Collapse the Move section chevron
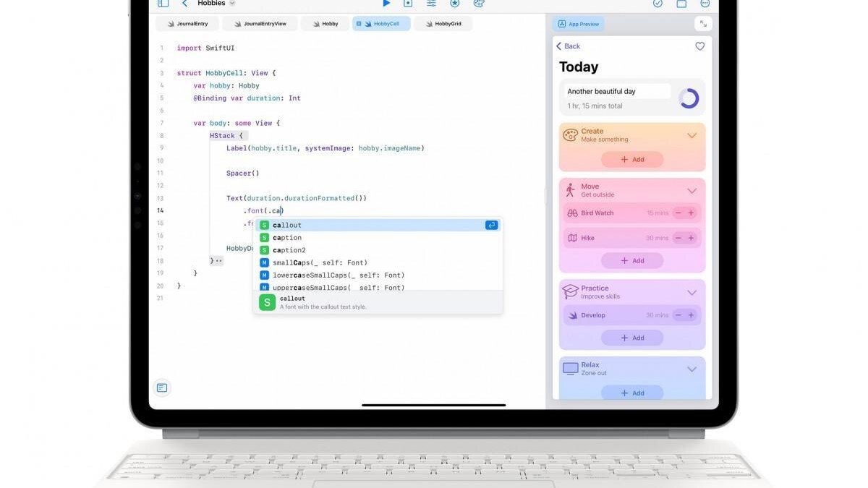 pyautogui.click(x=692, y=191)
